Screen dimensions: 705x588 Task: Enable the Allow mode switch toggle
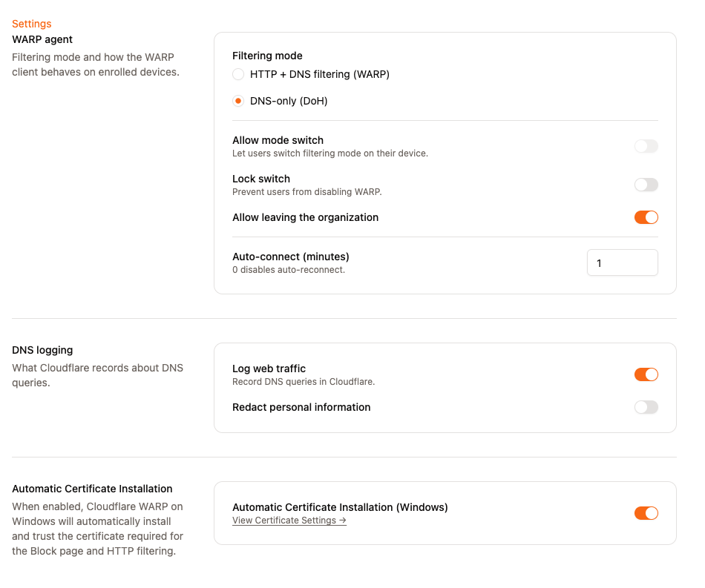(646, 146)
